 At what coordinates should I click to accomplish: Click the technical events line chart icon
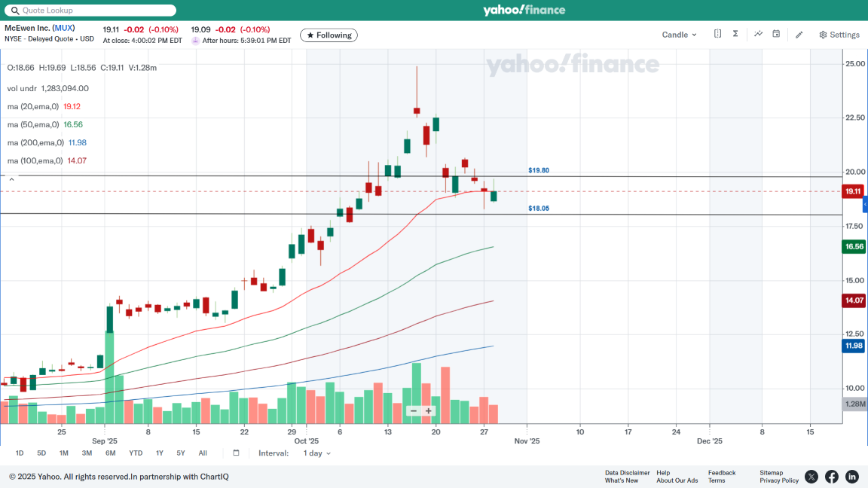(759, 34)
